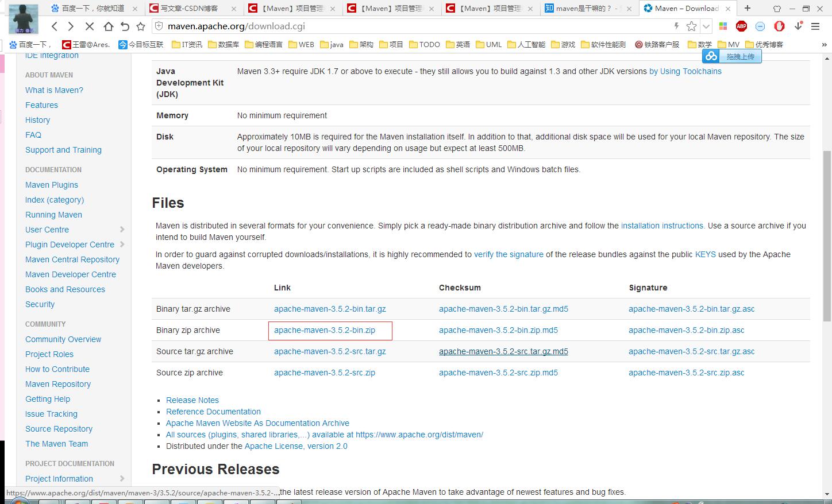Download apache-maven-3.5.2-bin.zip
The height and width of the screenshot is (504, 832).
click(325, 330)
